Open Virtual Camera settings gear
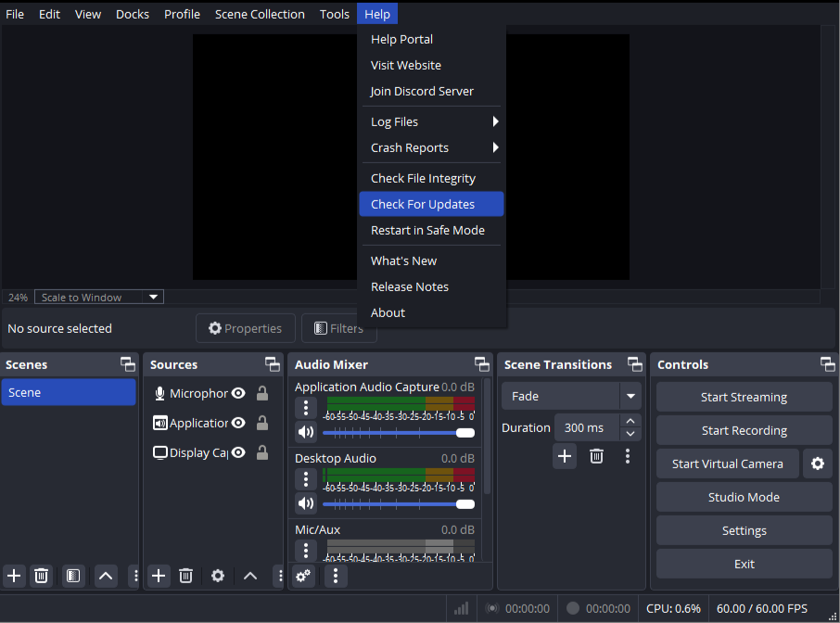This screenshot has height=623, width=840. coord(817,464)
